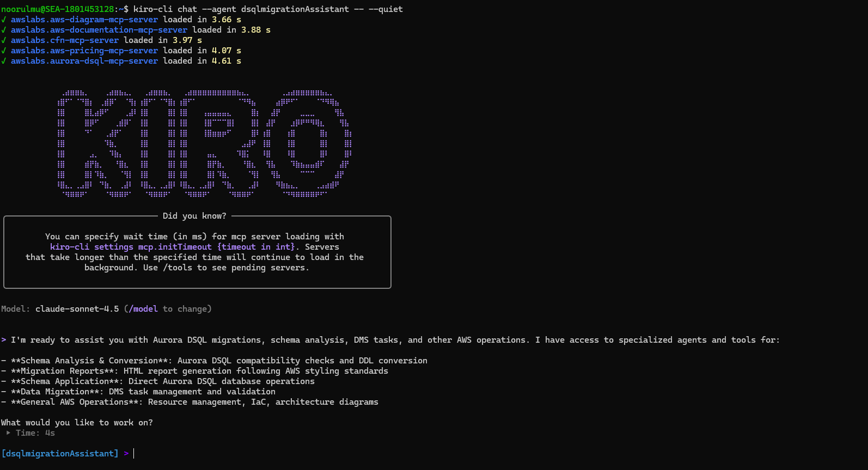Click the "Schema Application" bullet line
The width and height of the screenshot is (868, 470).
coord(158,381)
